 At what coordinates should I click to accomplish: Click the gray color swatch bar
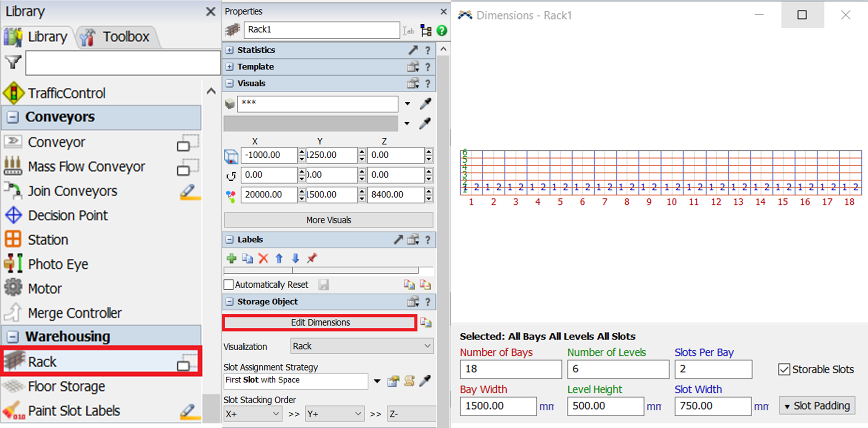click(x=311, y=124)
